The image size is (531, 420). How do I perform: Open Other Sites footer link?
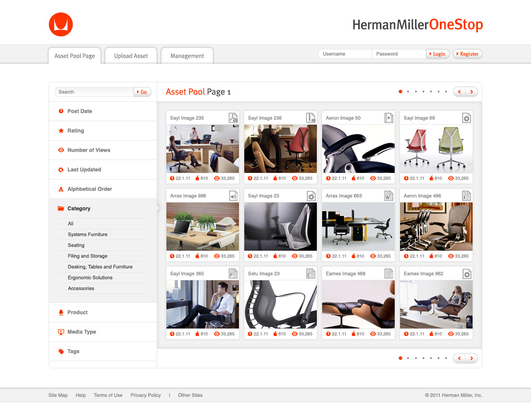[190, 395]
